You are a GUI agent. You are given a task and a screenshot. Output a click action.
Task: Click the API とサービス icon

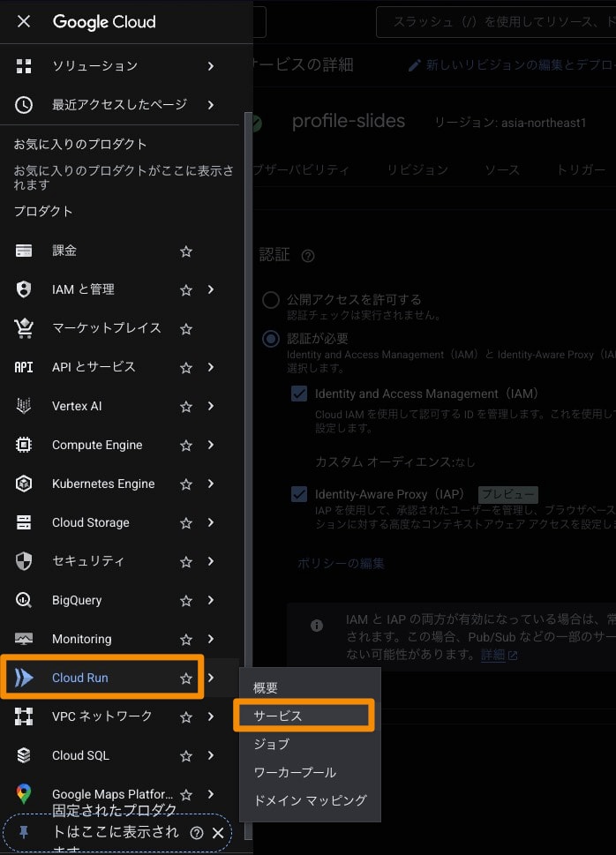[x=24, y=367]
